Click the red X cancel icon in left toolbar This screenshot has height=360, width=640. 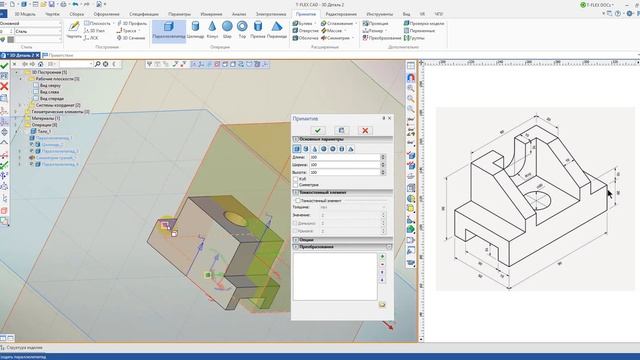tap(4, 86)
